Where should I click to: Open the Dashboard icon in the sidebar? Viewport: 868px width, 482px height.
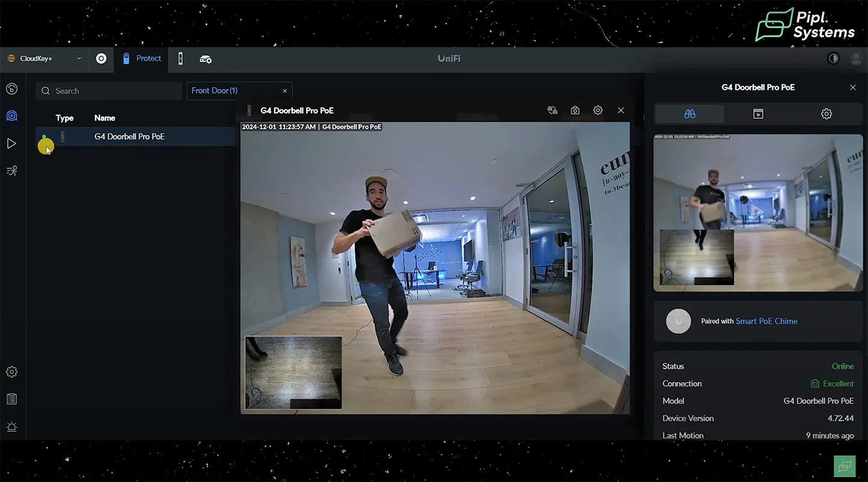click(11, 89)
